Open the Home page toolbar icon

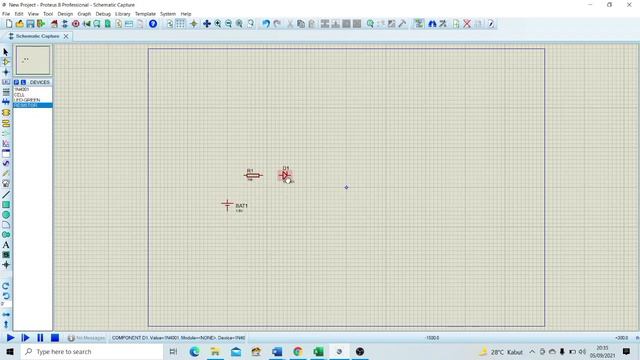(x=54, y=24)
